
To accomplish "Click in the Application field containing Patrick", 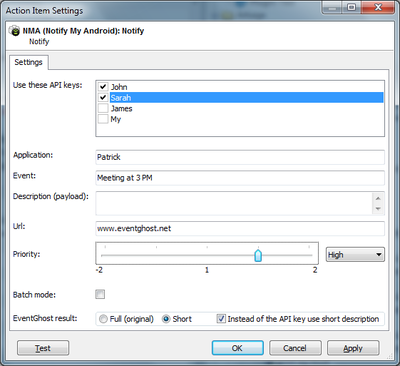I will [240, 157].
